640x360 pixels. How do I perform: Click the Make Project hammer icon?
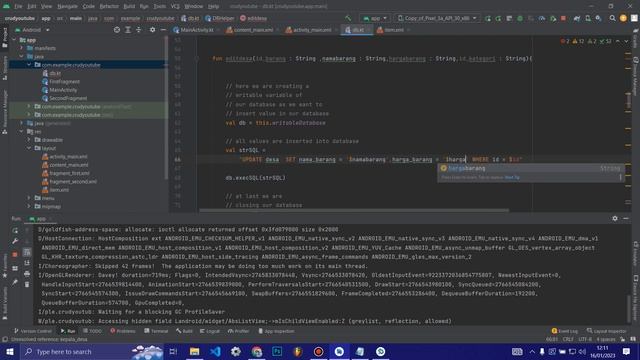point(348,18)
